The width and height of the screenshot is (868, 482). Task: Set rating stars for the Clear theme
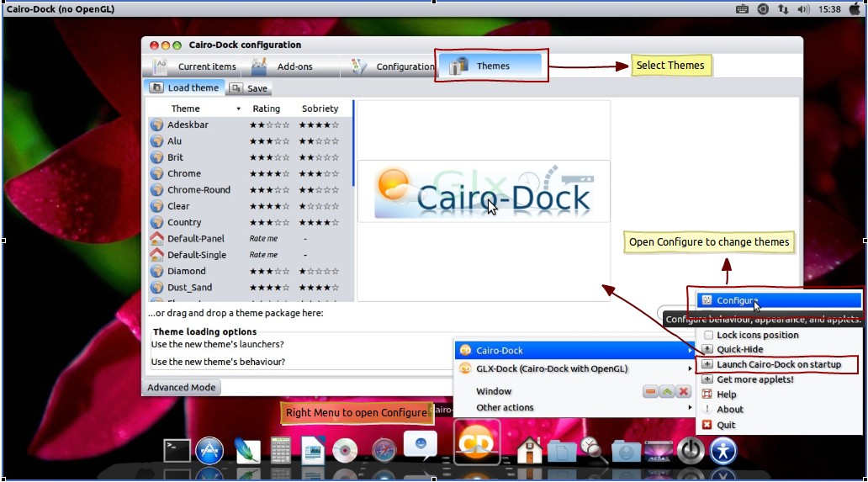pos(270,206)
